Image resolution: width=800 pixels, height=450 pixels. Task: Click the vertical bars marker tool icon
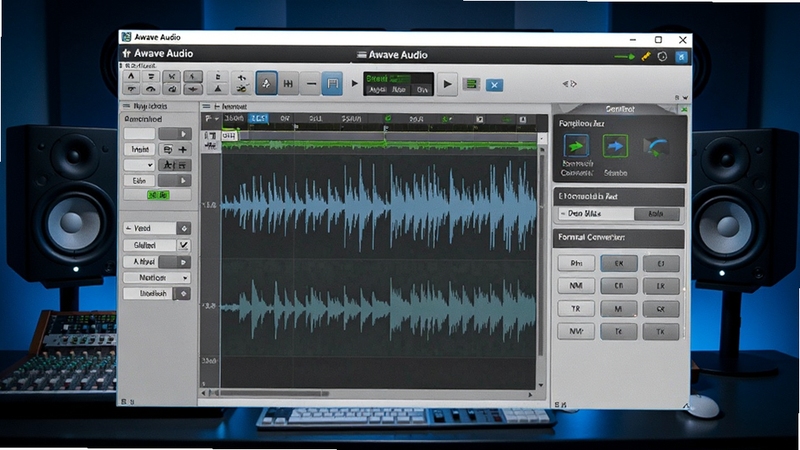coord(288,84)
